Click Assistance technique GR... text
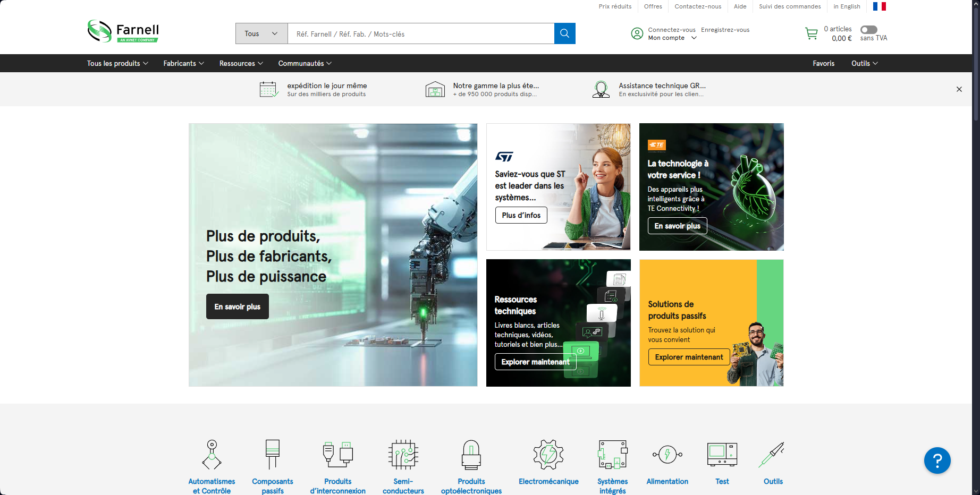 click(662, 86)
